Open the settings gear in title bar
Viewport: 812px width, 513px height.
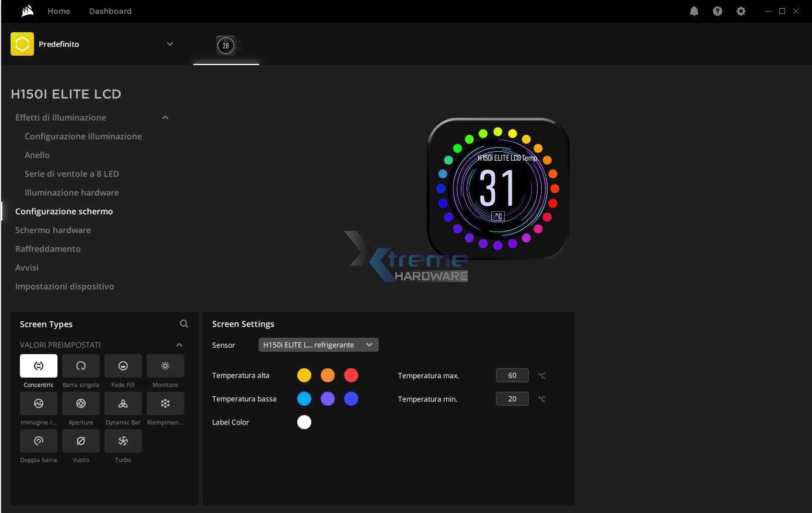(x=741, y=11)
